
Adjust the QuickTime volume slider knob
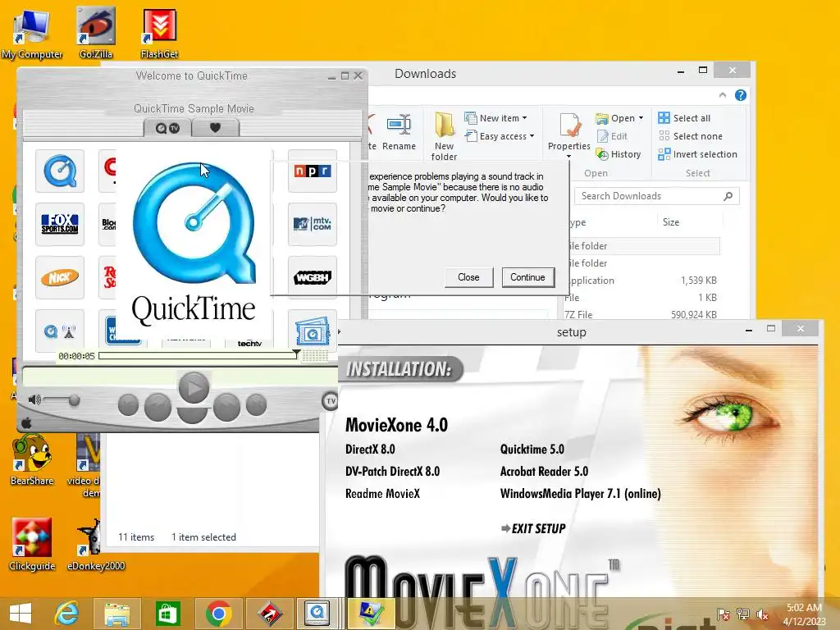[75, 400]
